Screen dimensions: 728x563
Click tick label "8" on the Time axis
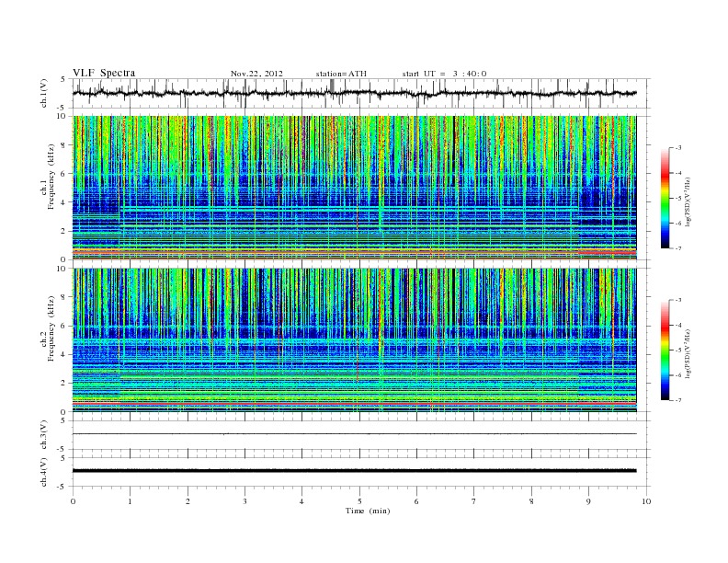pos(531,501)
